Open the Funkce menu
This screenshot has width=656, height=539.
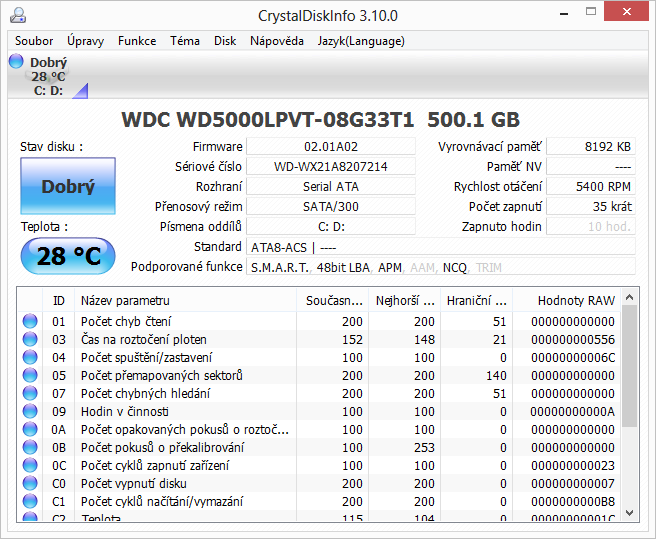pyautogui.click(x=137, y=41)
